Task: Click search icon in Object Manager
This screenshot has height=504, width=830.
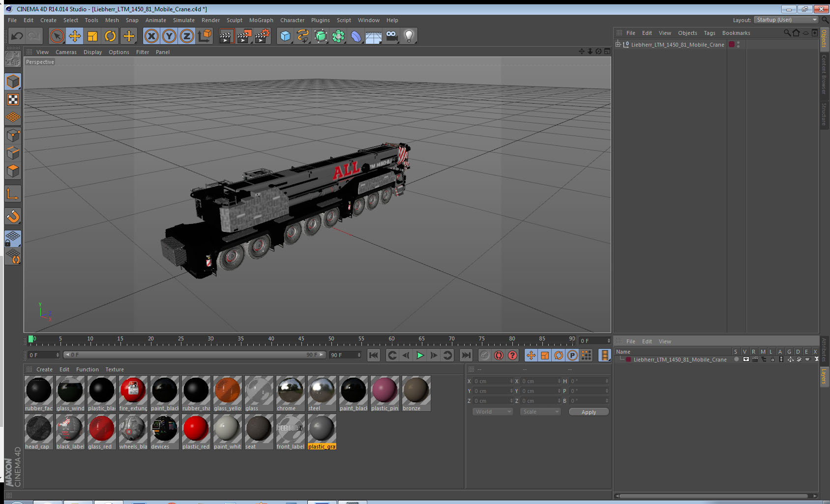Action: (x=787, y=33)
